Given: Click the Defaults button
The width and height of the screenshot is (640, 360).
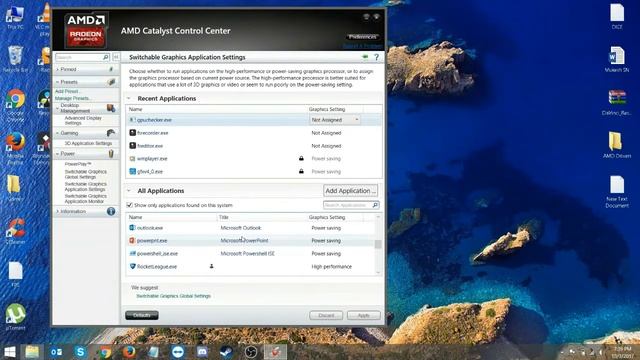Looking at the screenshot, I should click(x=142, y=315).
